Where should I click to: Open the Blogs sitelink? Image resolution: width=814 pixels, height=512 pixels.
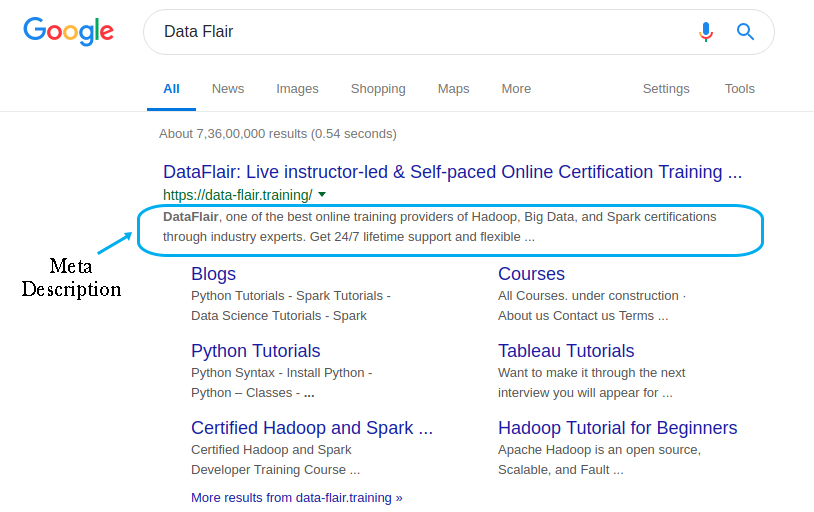(213, 274)
